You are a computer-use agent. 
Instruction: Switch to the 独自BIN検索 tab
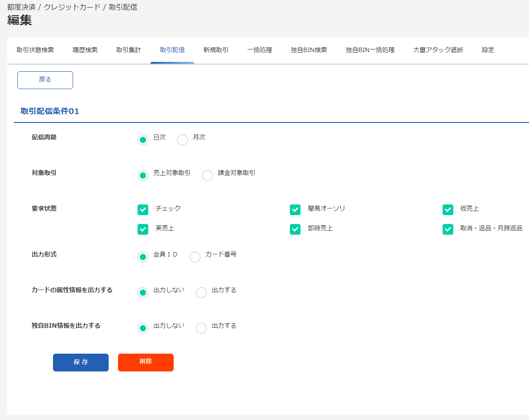(x=308, y=50)
